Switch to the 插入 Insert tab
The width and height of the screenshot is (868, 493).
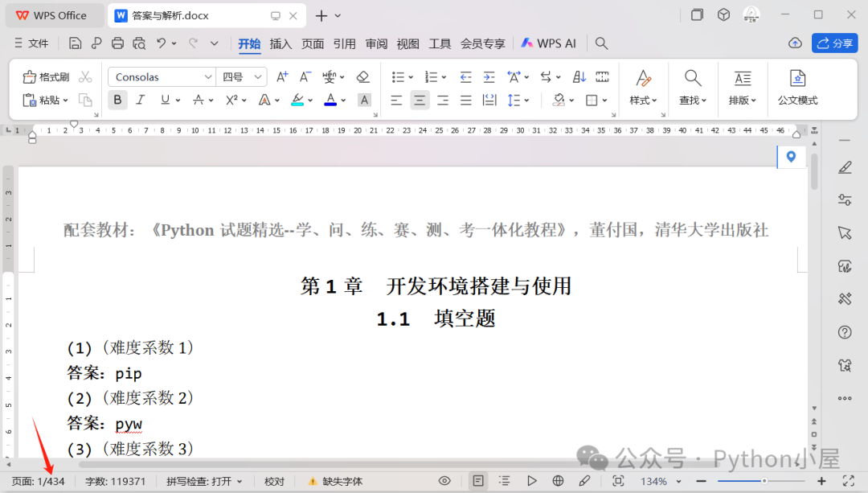coord(280,43)
